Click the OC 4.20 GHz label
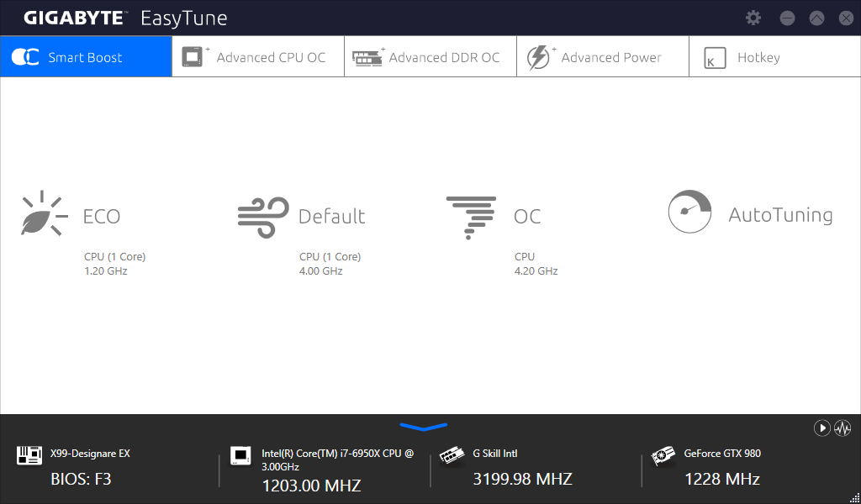This screenshot has width=861, height=504. point(536,271)
